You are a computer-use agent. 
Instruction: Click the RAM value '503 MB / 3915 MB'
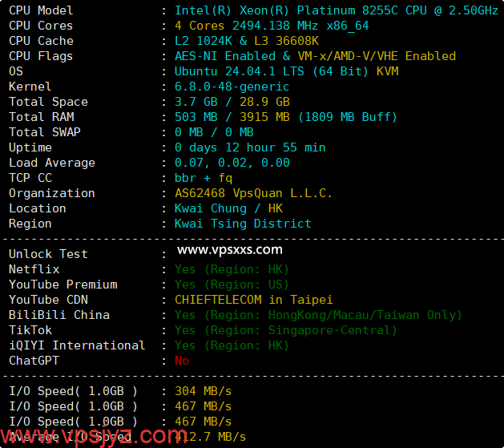(232, 117)
